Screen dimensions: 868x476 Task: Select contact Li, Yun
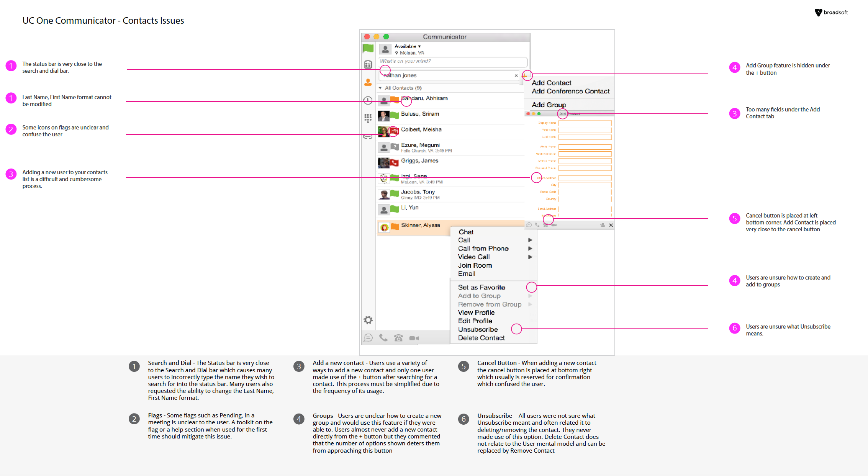[450, 209]
